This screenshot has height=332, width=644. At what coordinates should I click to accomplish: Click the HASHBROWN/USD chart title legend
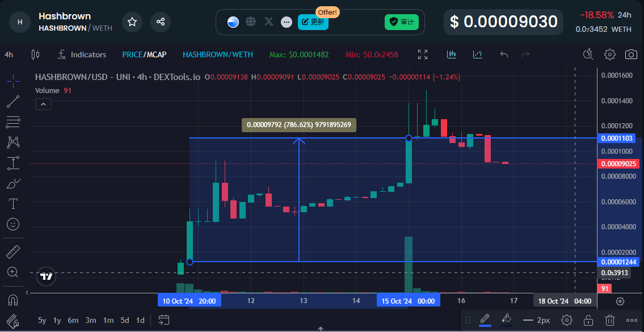118,77
